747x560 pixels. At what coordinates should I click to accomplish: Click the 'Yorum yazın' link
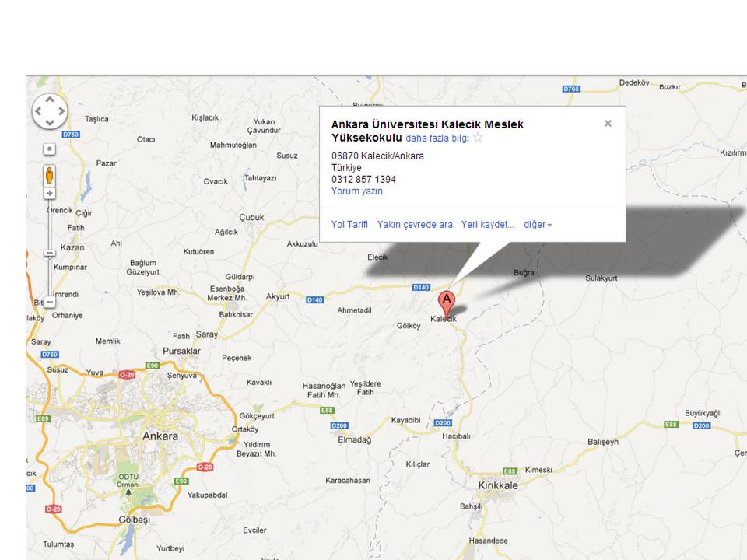(357, 191)
